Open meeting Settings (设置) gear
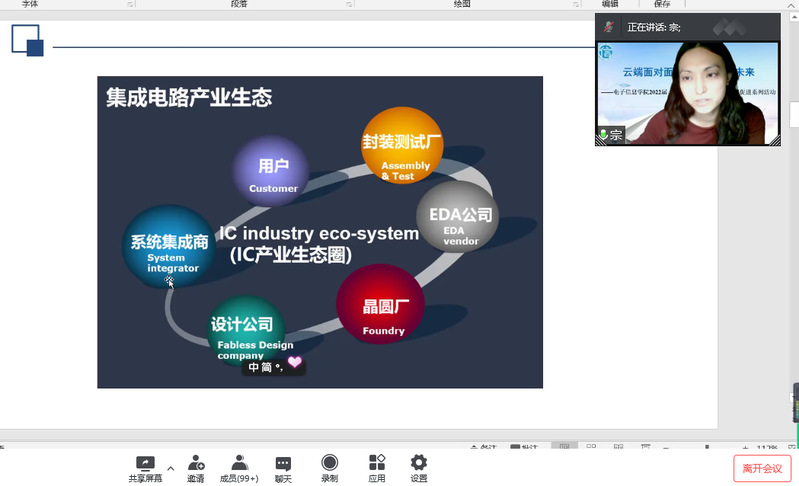The width and height of the screenshot is (799, 486). (x=418, y=463)
